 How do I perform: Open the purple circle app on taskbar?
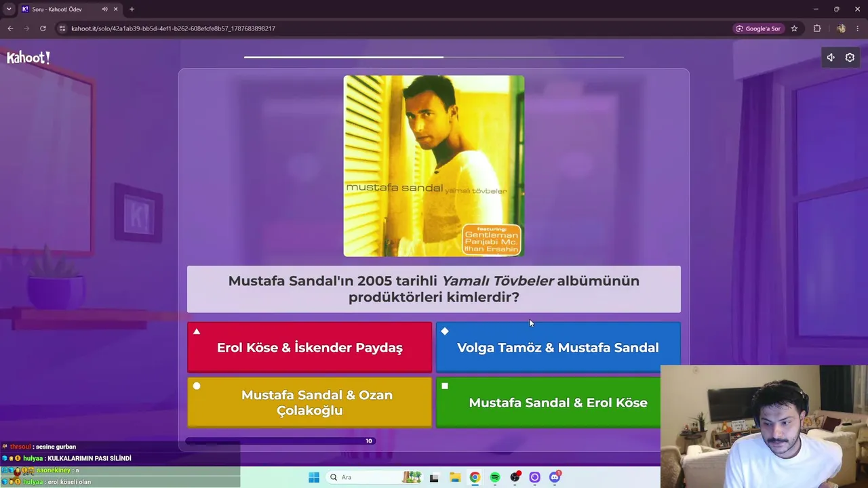535,477
